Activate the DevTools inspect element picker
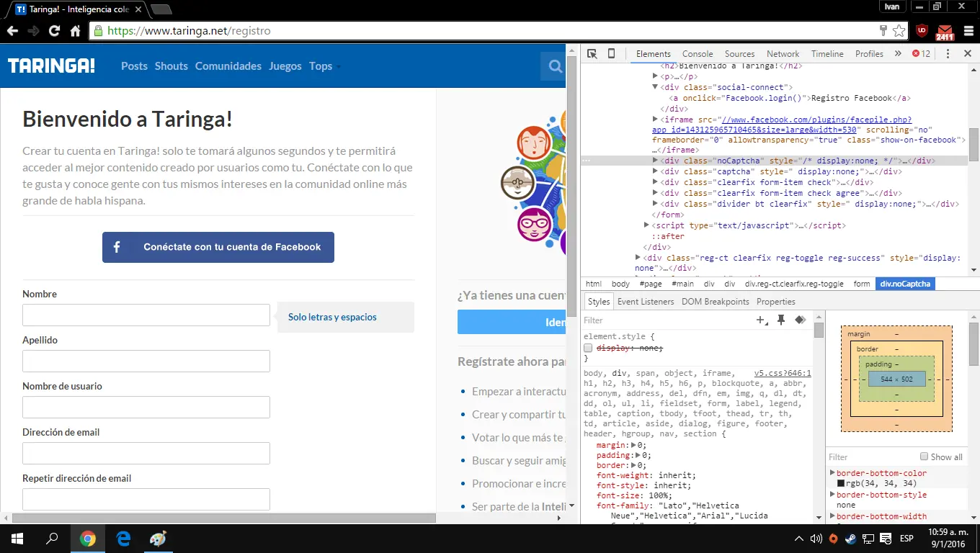 592,54
